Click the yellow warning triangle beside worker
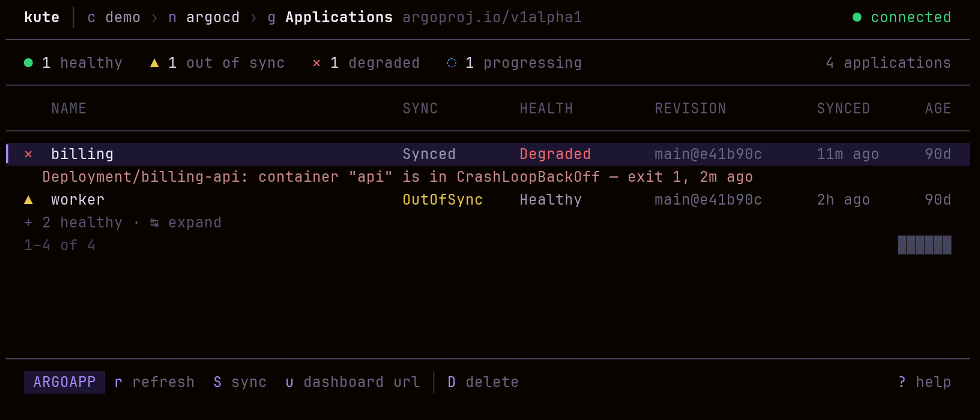The height and width of the screenshot is (420, 980). (x=28, y=200)
